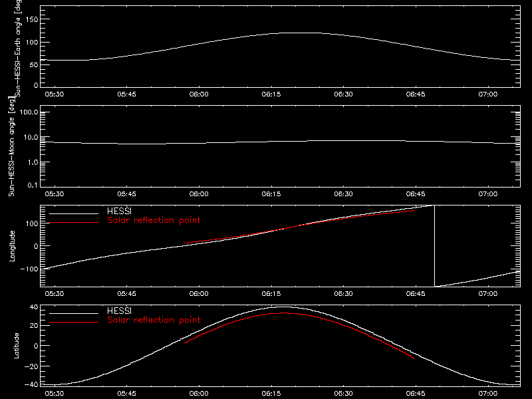Click the 20 tick on Latitude axis
The height and width of the screenshot is (399, 532).
pyautogui.click(x=34, y=325)
